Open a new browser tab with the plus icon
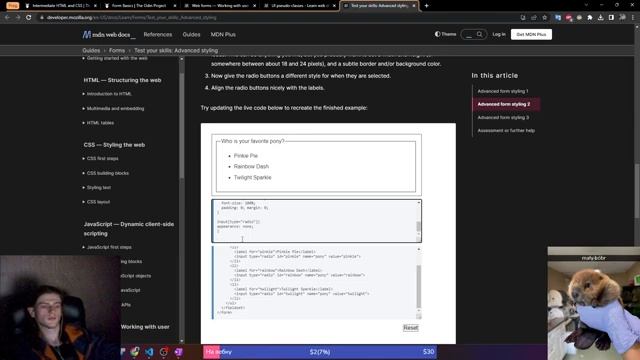Viewport: 640px width, 360px height. pyautogui.click(x=427, y=6)
